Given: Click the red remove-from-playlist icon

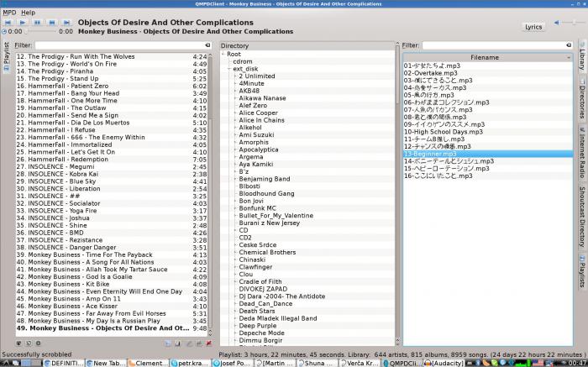Looking at the screenshot, I should (208, 343).
